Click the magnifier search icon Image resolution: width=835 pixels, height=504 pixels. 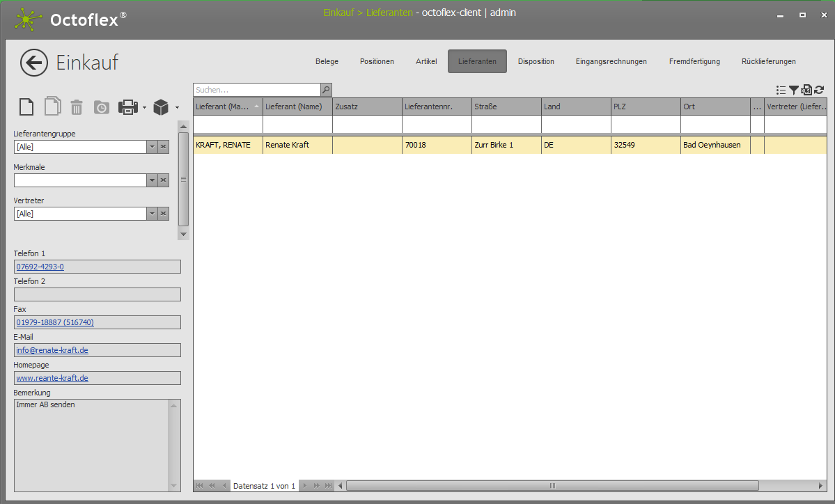pyautogui.click(x=326, y=90)
